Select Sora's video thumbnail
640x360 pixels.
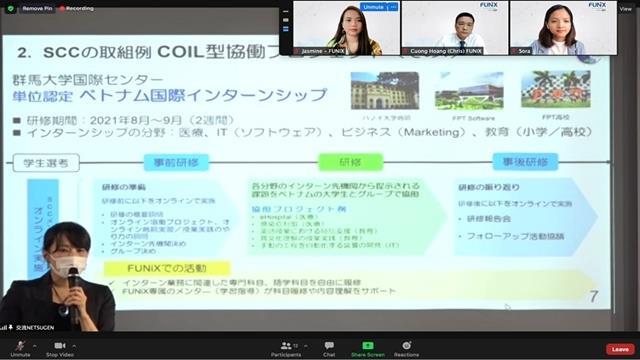click(x=564, y=28)
